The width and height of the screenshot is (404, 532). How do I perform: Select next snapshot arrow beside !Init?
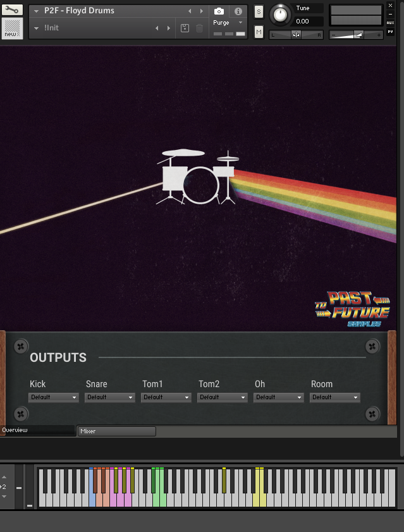pyautogui.click(x=169, y=28)
